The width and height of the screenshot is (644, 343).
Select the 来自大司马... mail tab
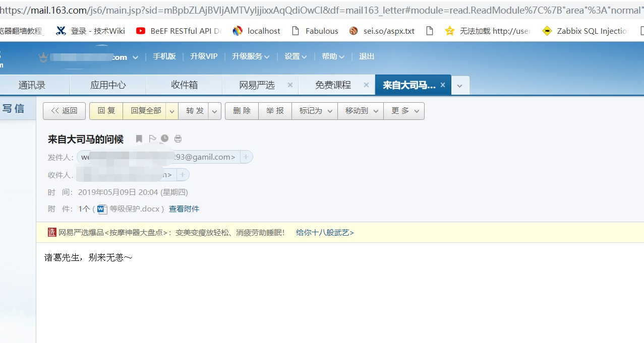409,85
